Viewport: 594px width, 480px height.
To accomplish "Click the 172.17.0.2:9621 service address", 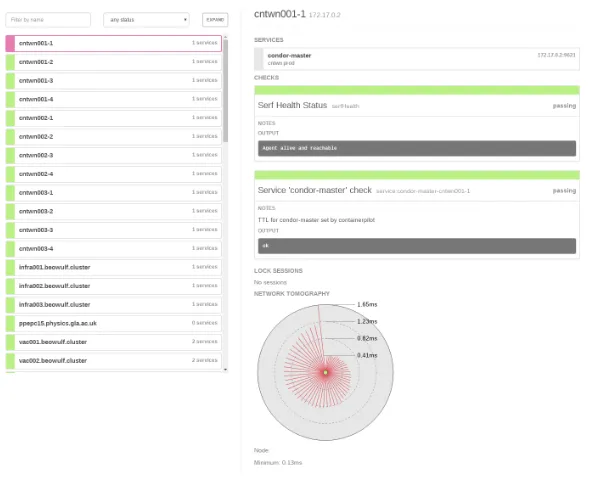I will click(556, 55).
